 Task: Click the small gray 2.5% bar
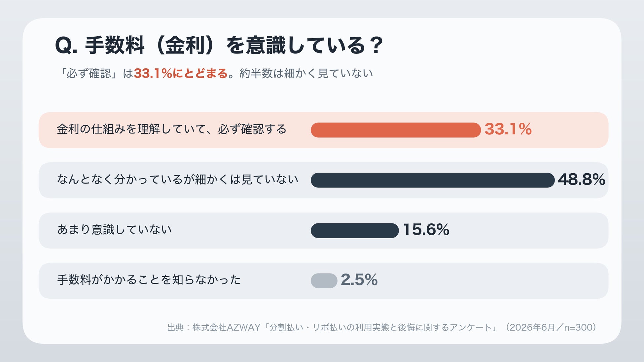coord(324,281)
